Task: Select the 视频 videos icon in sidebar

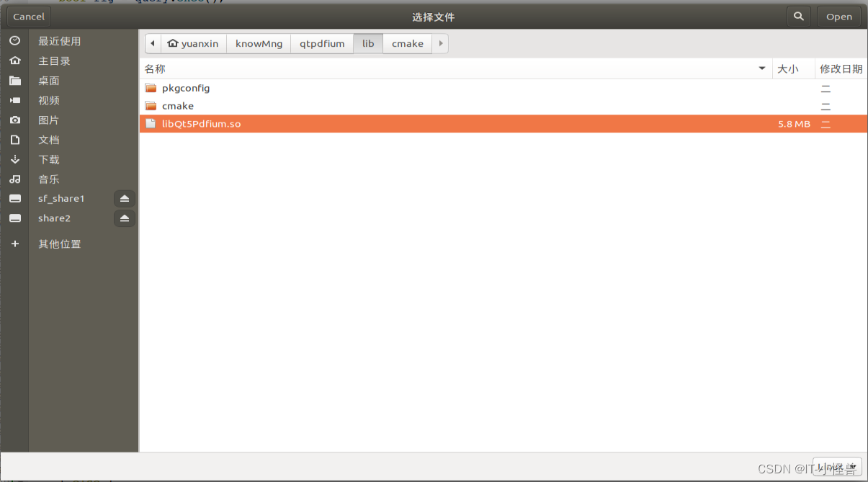Action: pyautogui.click(x=14, y=100)
